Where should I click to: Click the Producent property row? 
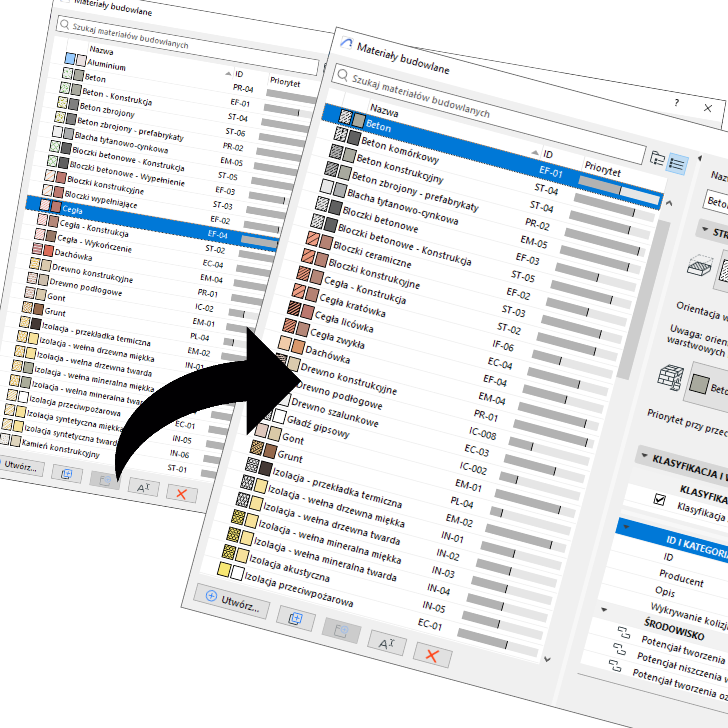pos(681,578)
